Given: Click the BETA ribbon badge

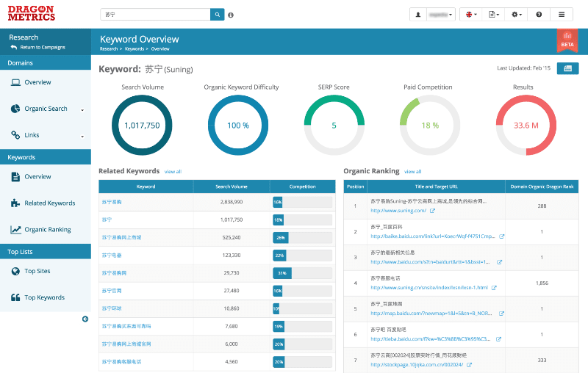Looking at the screenshot, I should click(567, 40).
